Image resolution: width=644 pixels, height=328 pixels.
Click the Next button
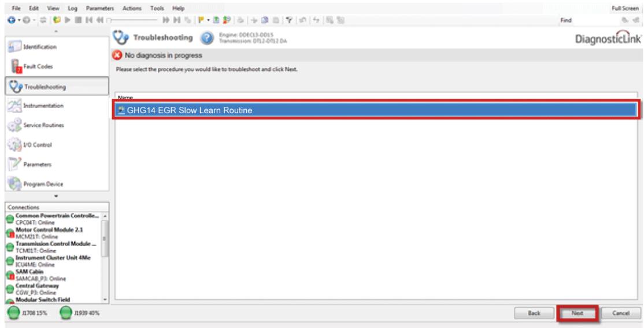click(x=578, y=313)
